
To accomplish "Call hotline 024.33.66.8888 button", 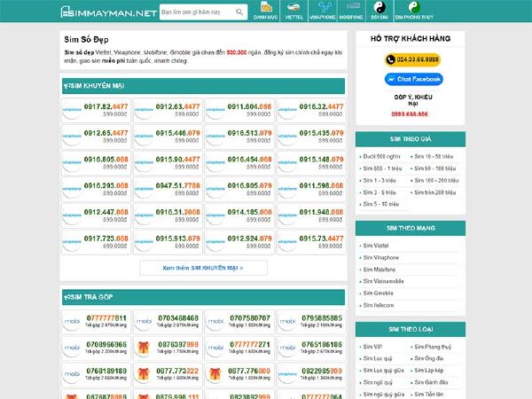I will [412, 59].
